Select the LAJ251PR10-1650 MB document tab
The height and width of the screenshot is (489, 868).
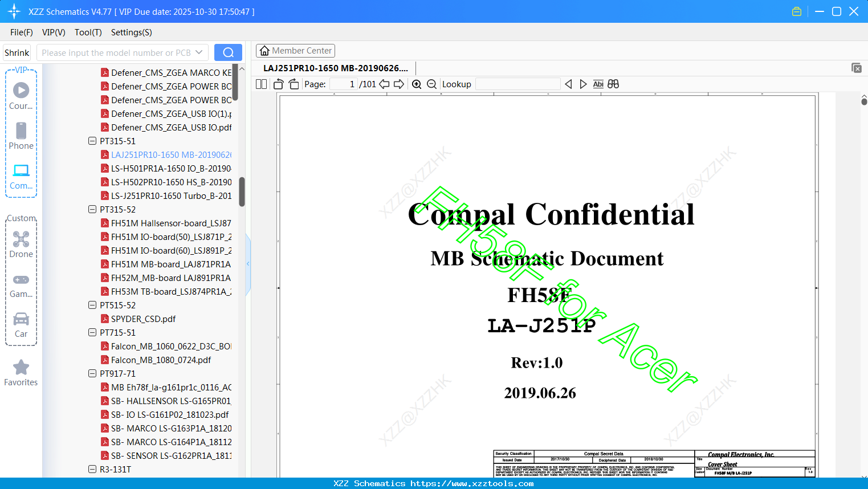(336, 68)
